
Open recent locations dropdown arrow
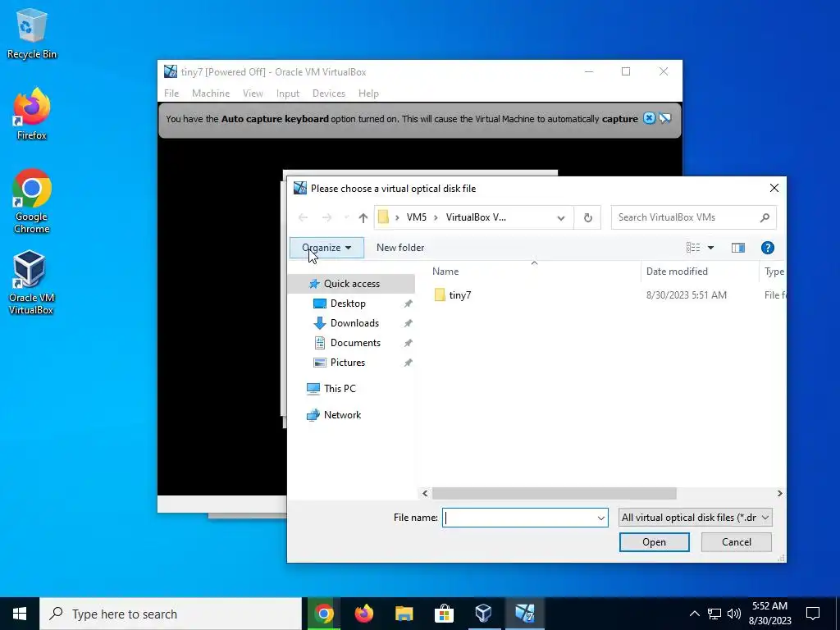coord(346,217)
